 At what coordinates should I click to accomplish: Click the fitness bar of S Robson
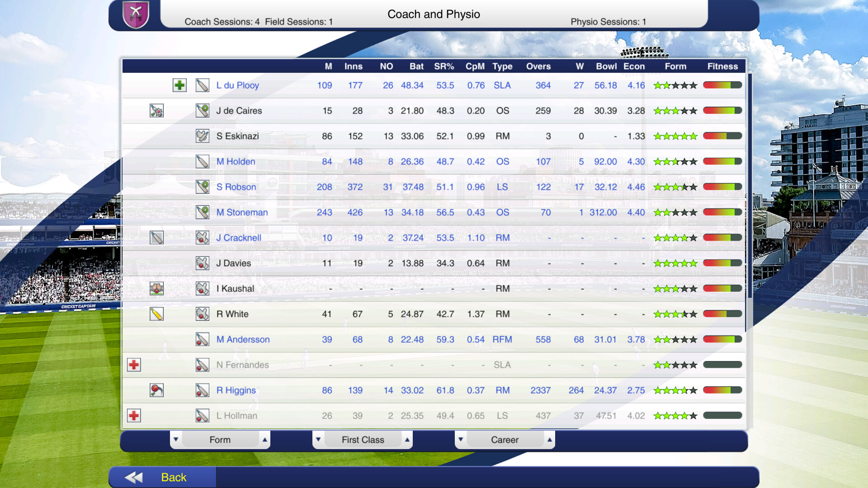tap(722, 187)
